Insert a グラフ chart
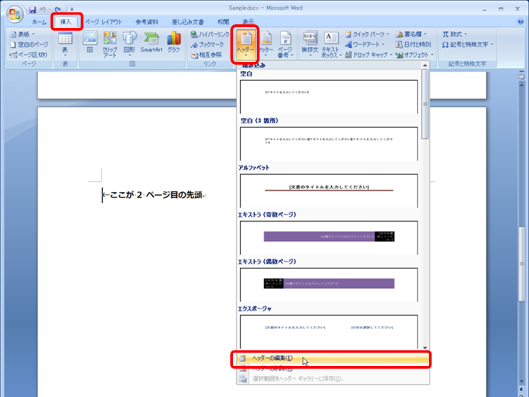 (174, 43)
